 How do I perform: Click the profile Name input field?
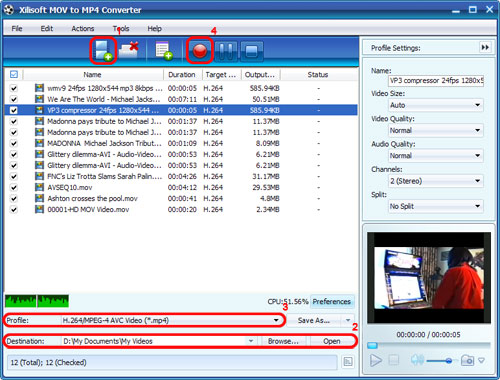coord(436,81)
